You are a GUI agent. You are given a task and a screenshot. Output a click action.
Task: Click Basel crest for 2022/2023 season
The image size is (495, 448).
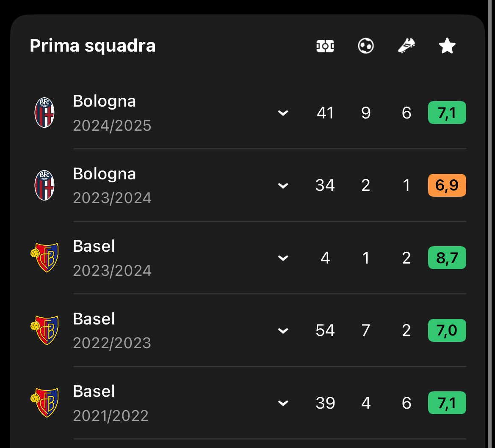[x=44, y=330]
